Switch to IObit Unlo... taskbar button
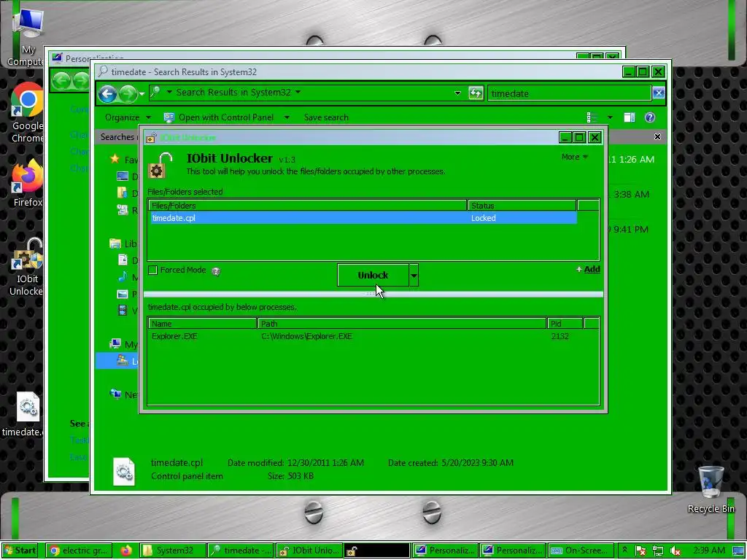The width and height of the screenshot is (747, 560). (309, 551)
